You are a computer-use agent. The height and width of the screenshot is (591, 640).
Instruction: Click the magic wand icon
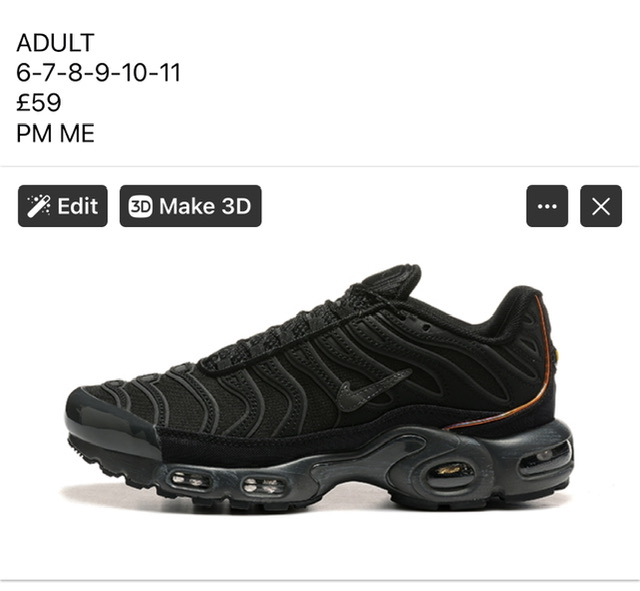(x=39, y=206)
